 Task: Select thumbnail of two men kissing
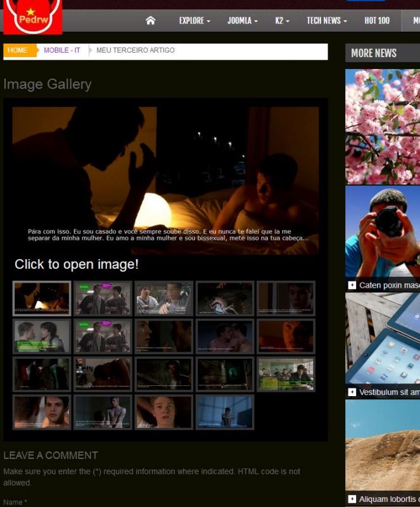[x=225, y=337]
